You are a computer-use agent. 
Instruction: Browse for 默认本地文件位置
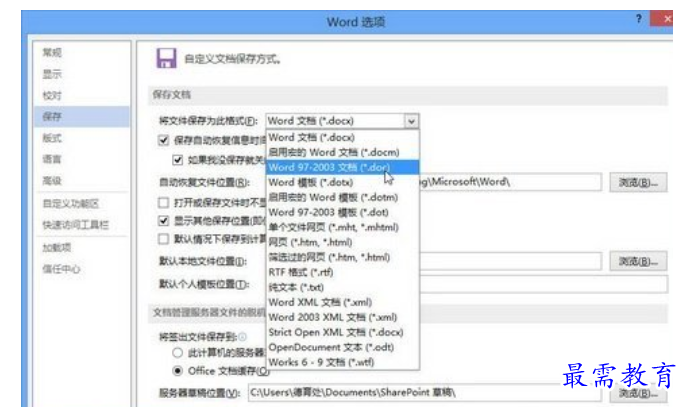[x=638, y=261]
